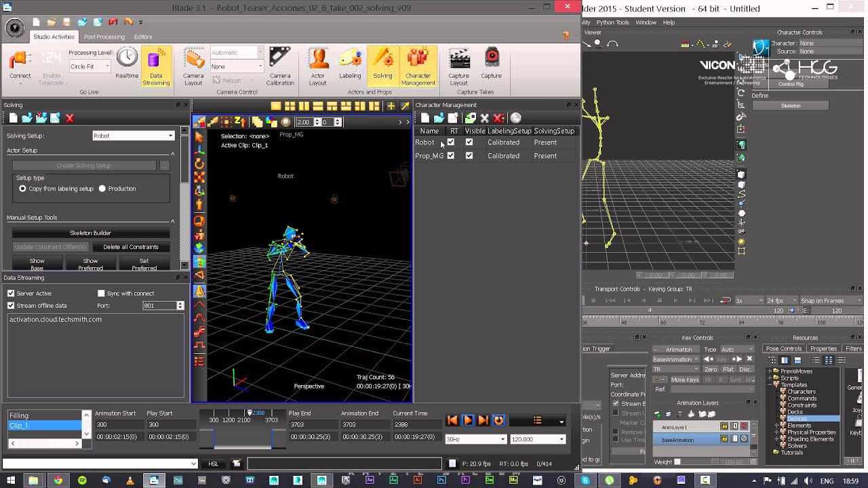868x488 pixels.
Task: Click the Zero button in Key Controls
Action: (711, 369)
